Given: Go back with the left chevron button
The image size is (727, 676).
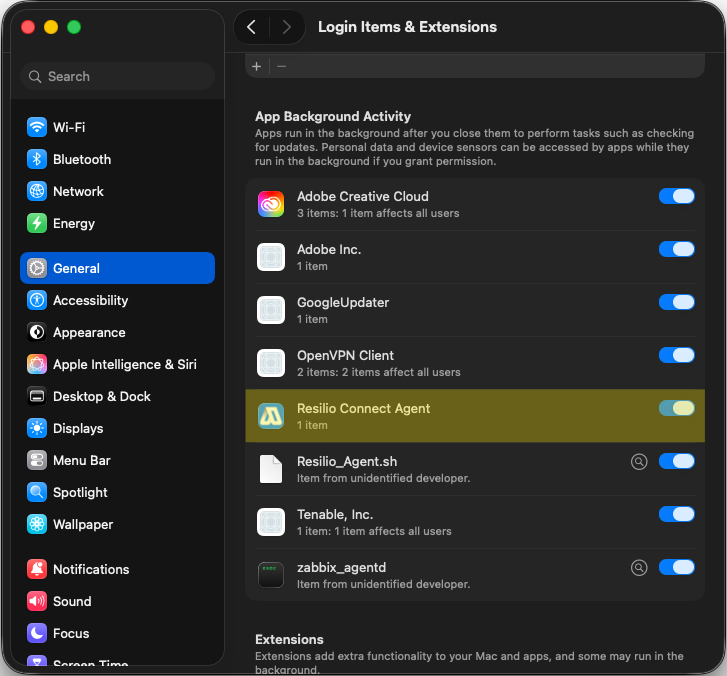Looking at the screenshot, I should pos(252,27).
